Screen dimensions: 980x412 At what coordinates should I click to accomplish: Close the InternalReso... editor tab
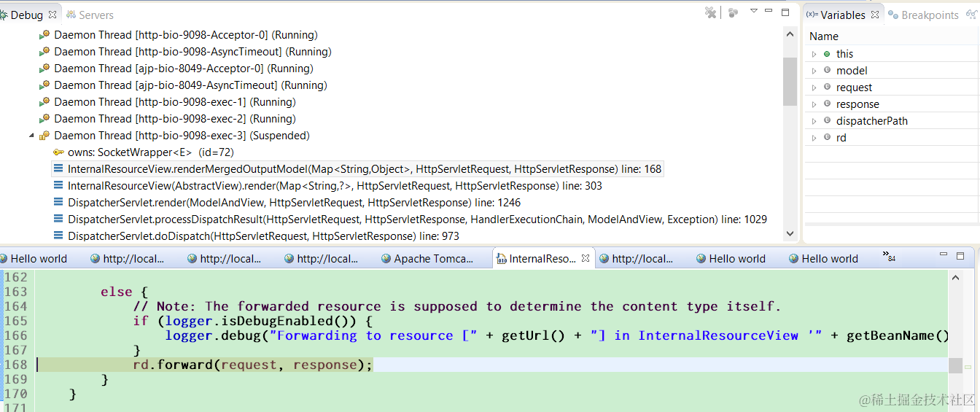[585, 258]
